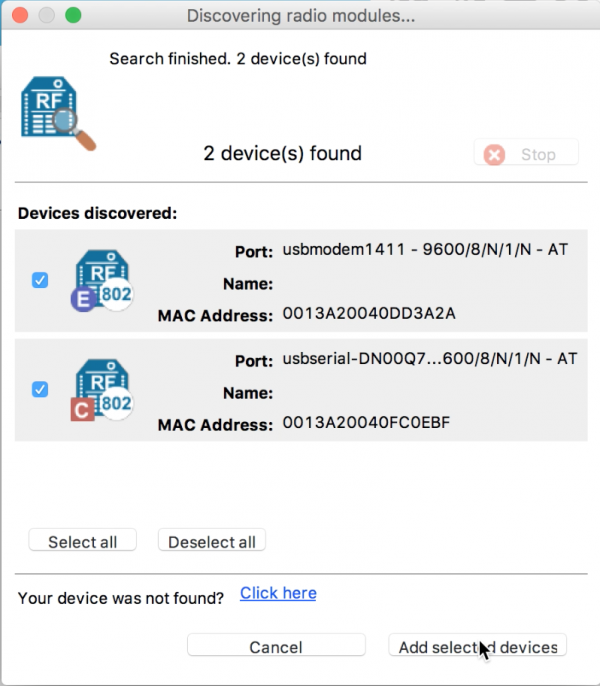Close the Discovering radio modules window
This screenshot has width=600, height=686.
pos(21,16)
